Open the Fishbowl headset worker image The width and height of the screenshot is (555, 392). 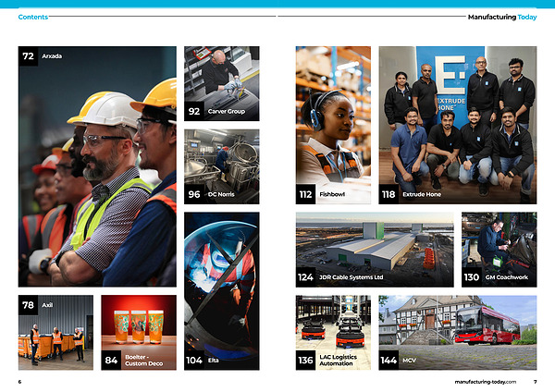pos(333,125)
